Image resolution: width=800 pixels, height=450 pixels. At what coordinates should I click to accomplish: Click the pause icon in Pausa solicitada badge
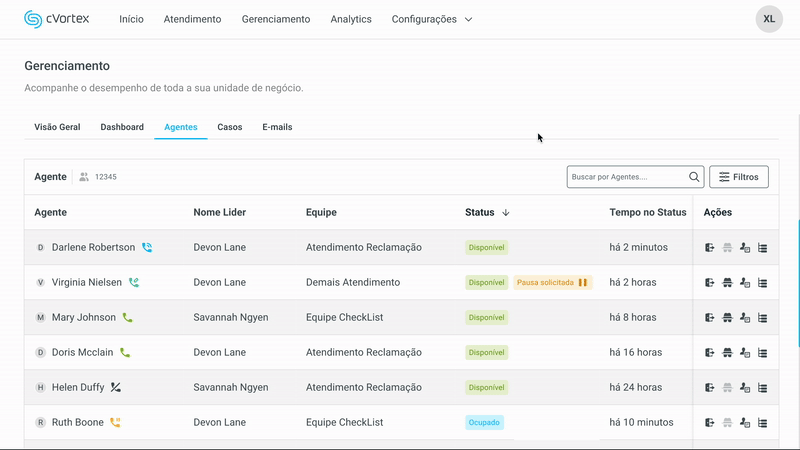(x=583, y=283)
